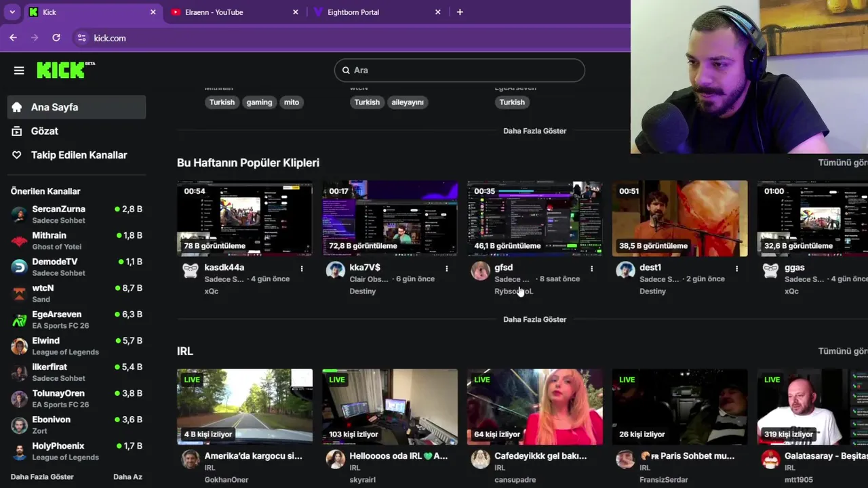The image size is (868, 488).
Task: Click the Kick logo
Action: (x=66, y=70)
